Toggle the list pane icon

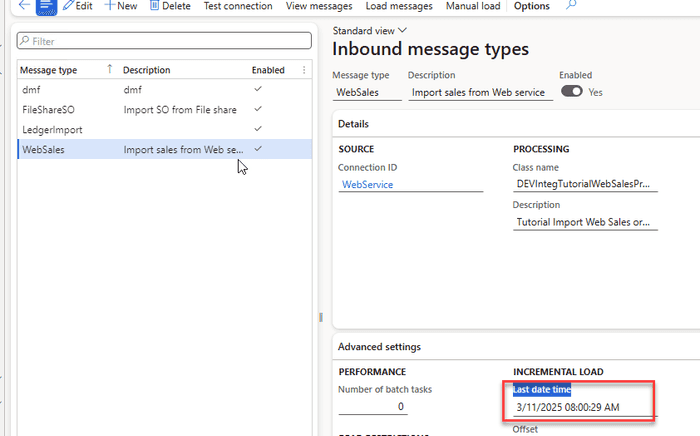(x=46, y=6)
